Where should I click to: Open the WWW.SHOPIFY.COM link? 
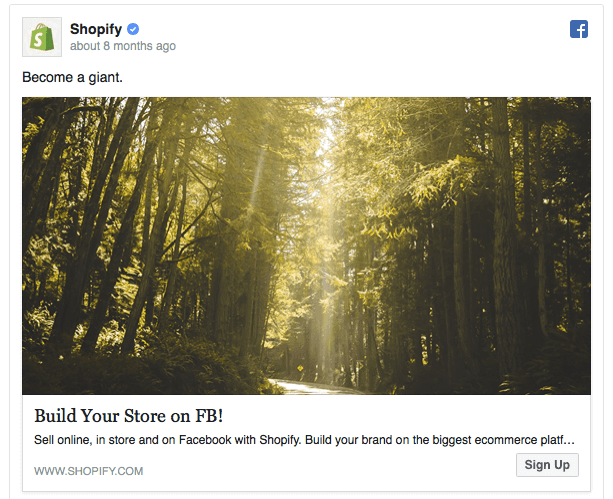click(89, 471)
